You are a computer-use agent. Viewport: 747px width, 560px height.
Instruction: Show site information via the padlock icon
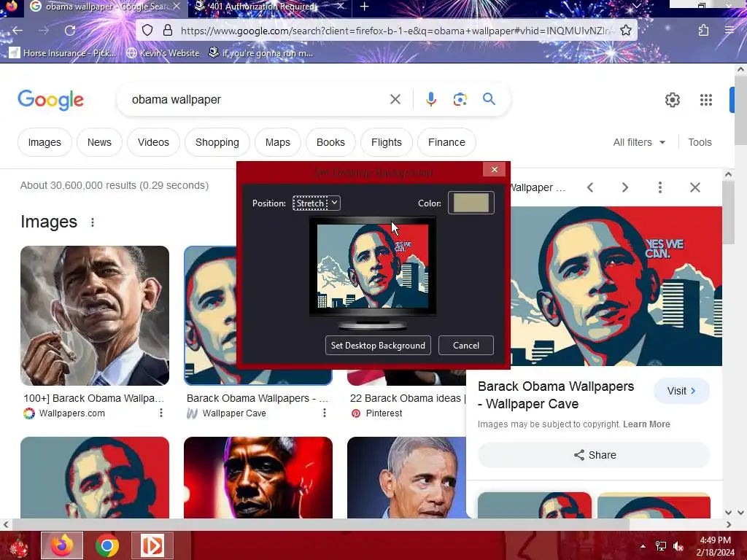click(x=168, y=31)
